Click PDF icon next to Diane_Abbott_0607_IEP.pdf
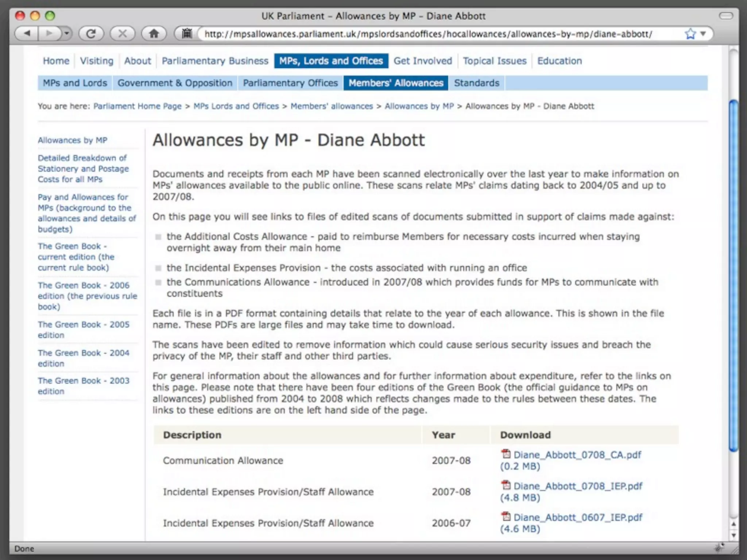 click(506, 516)
